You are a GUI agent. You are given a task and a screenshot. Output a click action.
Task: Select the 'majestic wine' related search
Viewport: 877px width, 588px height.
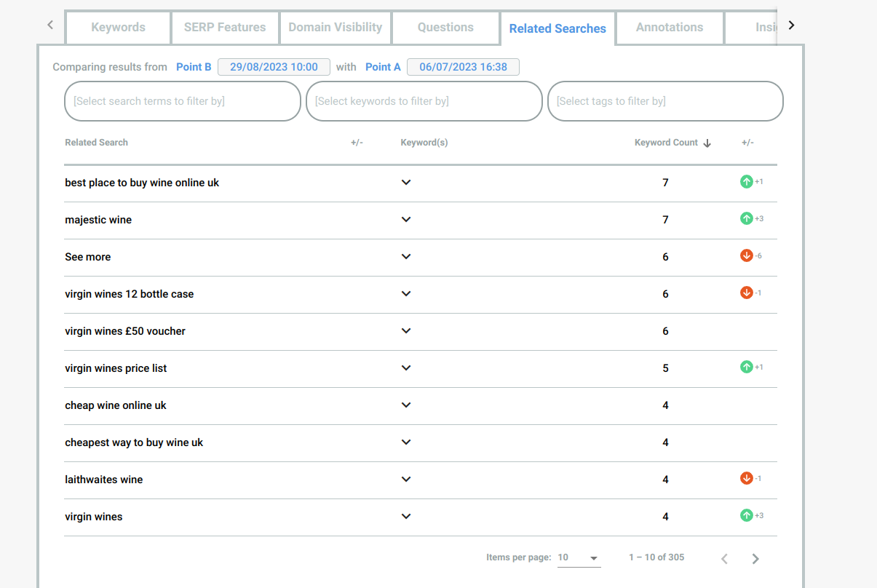pos(98,220)
